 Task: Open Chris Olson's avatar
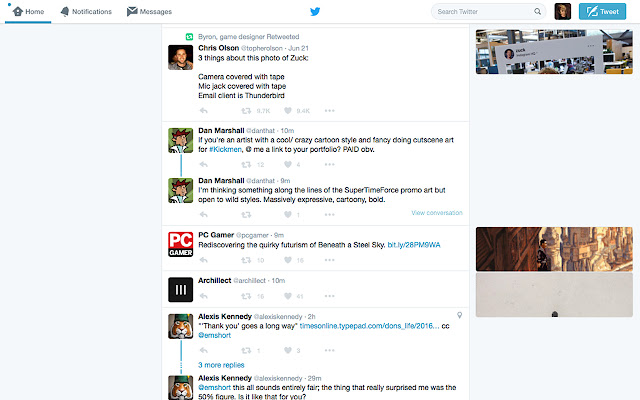pyautogui.click(x=180, y=57)
